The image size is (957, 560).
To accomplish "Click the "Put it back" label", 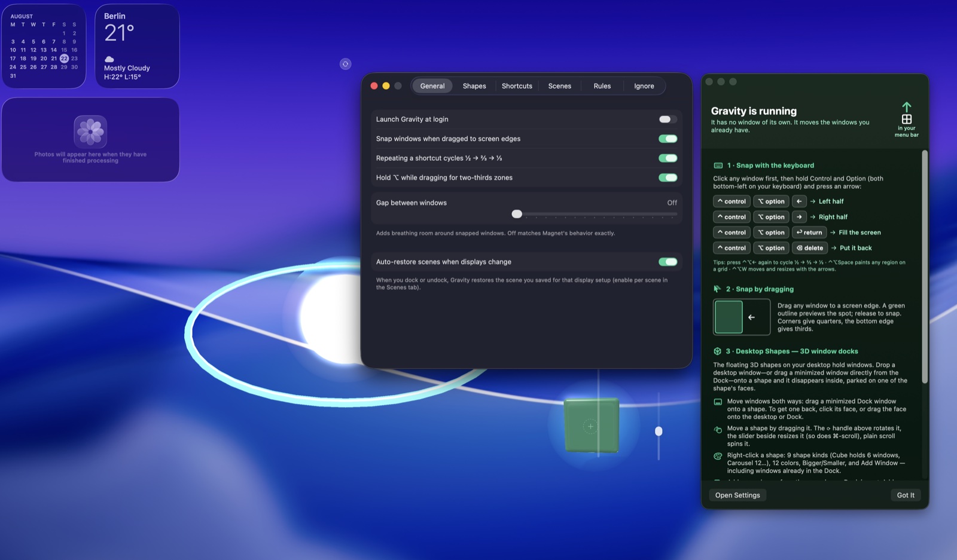I will 856,248.
